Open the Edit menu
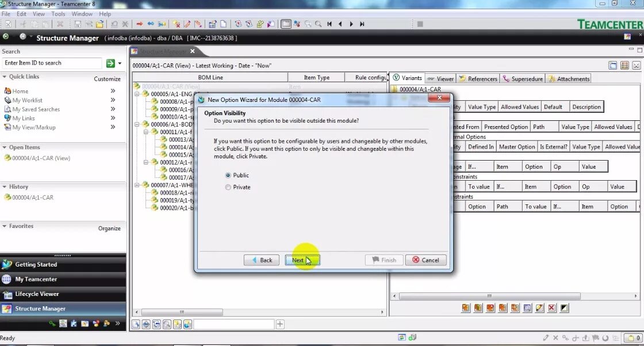The image size is (644, 346). pos(21,14)
